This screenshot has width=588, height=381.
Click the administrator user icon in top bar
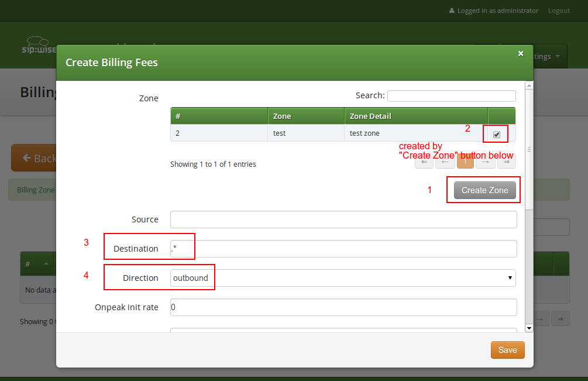[x=452, y=10]
